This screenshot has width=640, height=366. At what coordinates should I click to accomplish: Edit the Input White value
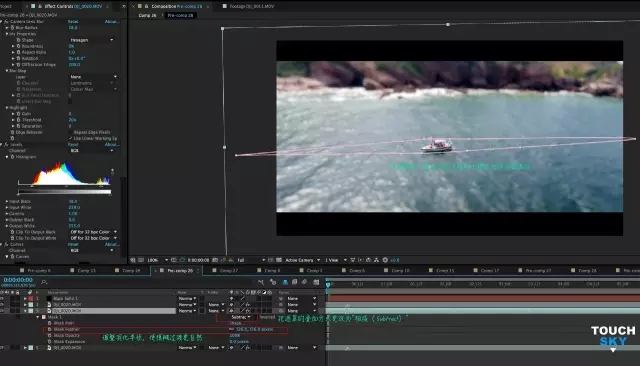coord(74,208)
